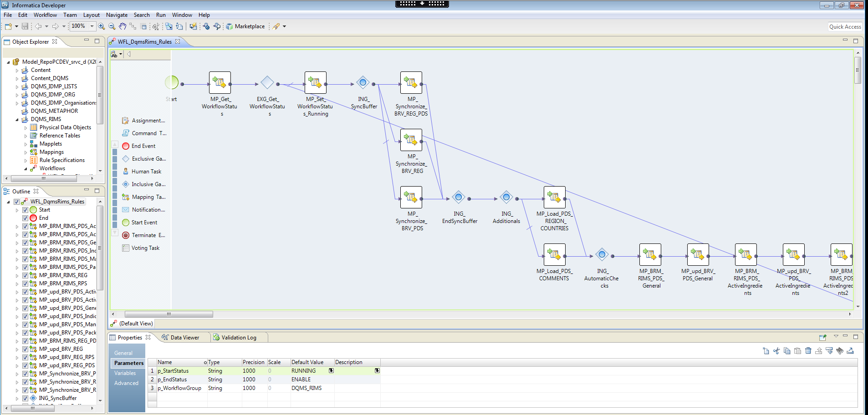
Task: Open the Marketplace toolbar button
Action: (245, 26)
